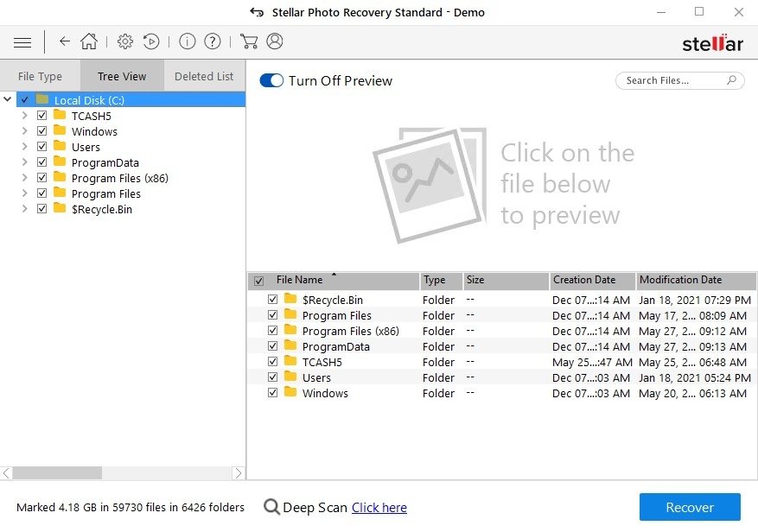Expand the TCASH5 tree node

[x=25, y=116]
